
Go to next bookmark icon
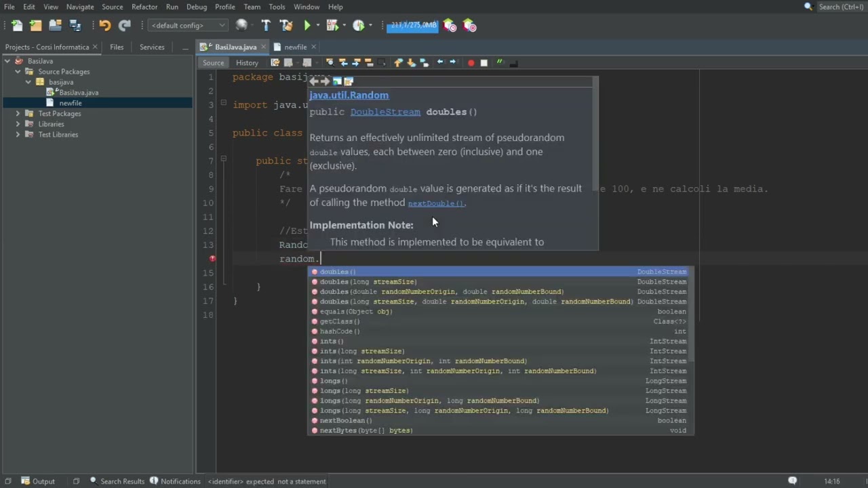point(412,63)
